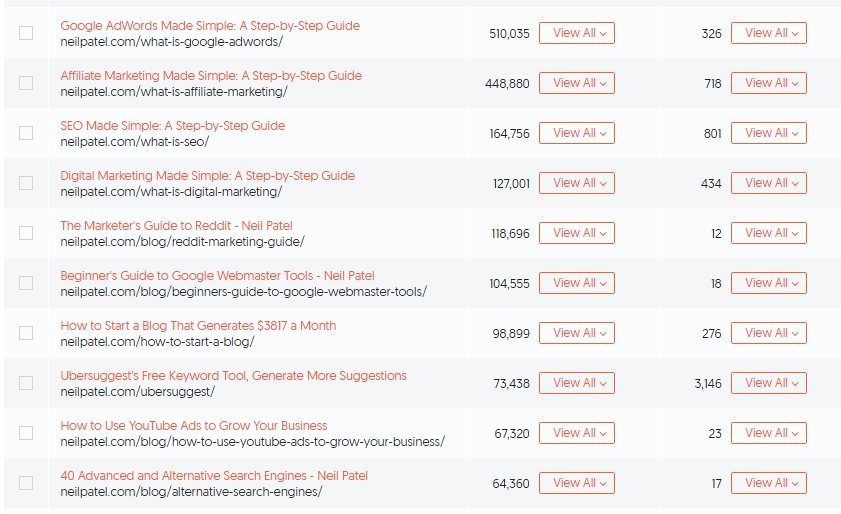Open View All dropdown next to 127,001
Image resolution: width=841 pixels, height=514 pixels.
tap(577, 183)
